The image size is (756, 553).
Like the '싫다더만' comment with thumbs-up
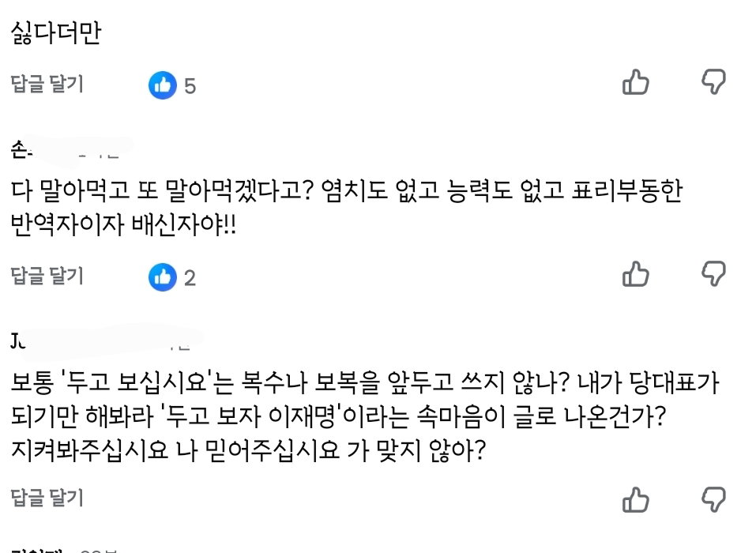[635, 82]
